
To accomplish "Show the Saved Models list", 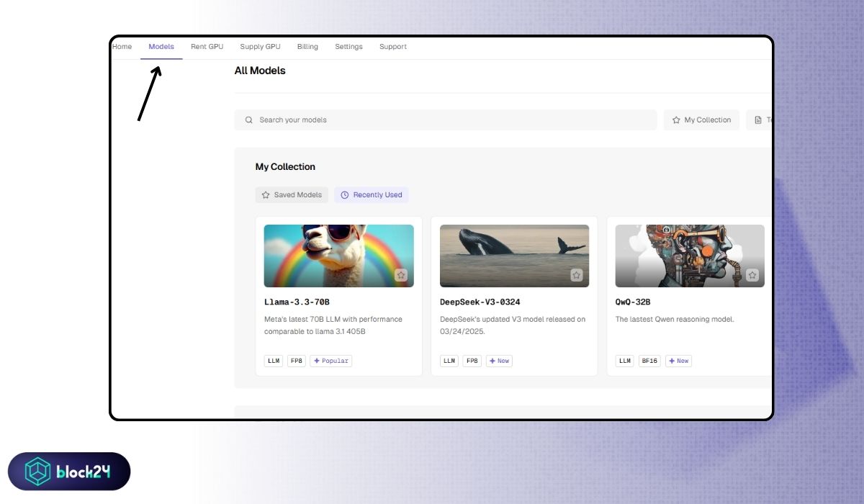I will (x=292, y=195).
